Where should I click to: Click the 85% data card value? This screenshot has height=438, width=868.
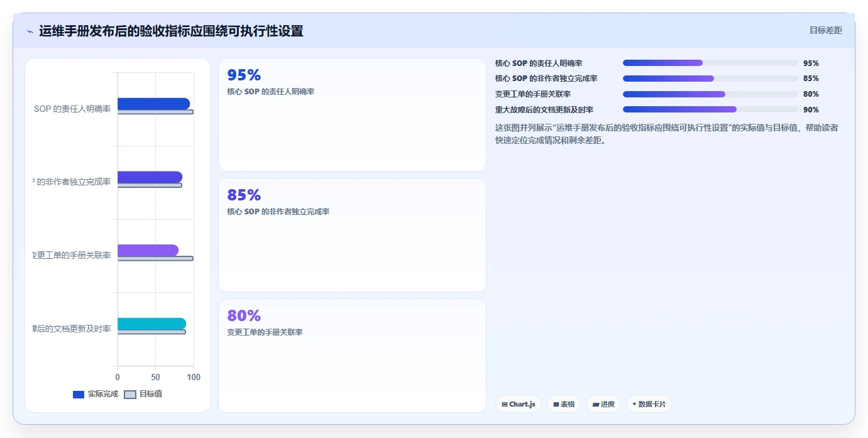pos(244,195)
